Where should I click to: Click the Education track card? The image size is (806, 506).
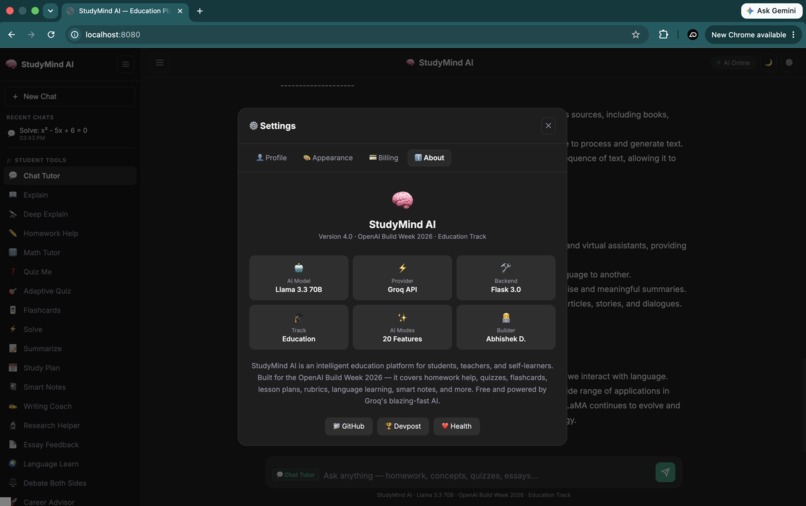click(299, 327)
